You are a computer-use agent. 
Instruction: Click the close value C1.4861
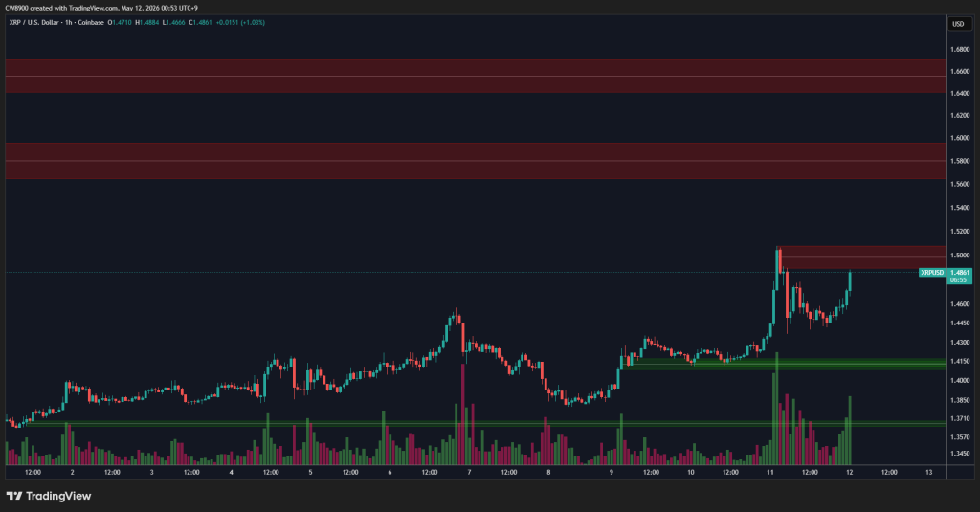point(201,23)
